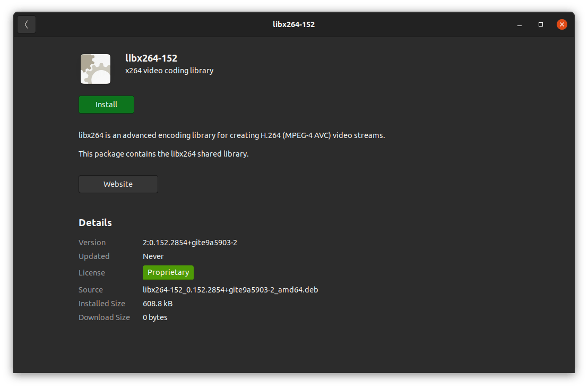Go back using the header back arrow
This screenshot has width=588, height=388.
click(x=27, y=24)
